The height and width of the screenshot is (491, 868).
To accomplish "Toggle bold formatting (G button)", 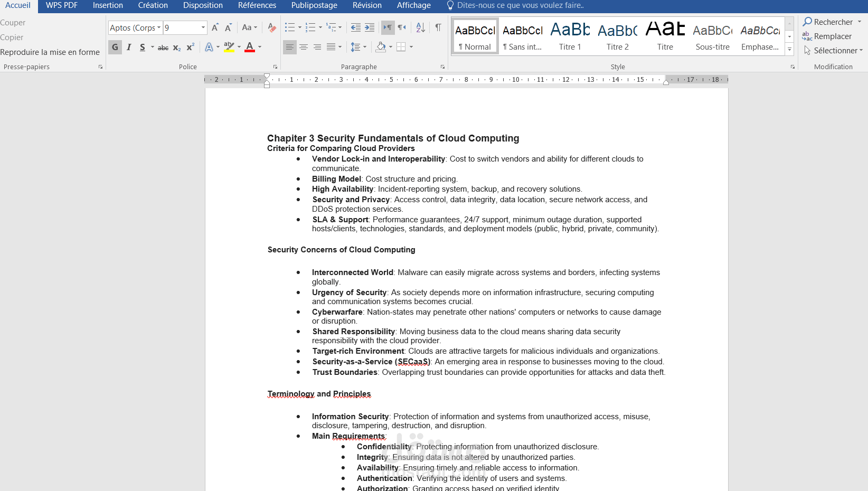I will [x=115, y=47].
